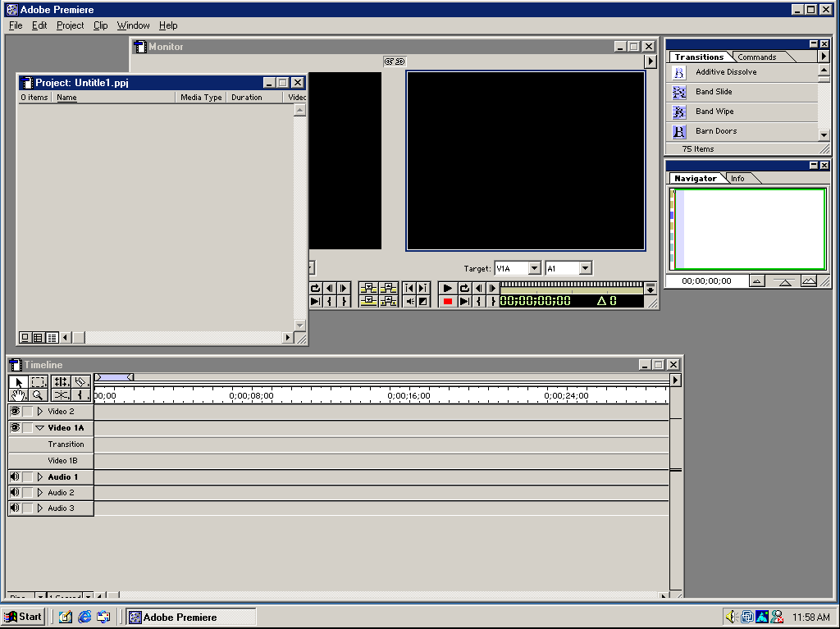Viewport: 840px width, 629px height.
Task: Open the Window menu
Action: pyautogui.click(x=134, y=25)
